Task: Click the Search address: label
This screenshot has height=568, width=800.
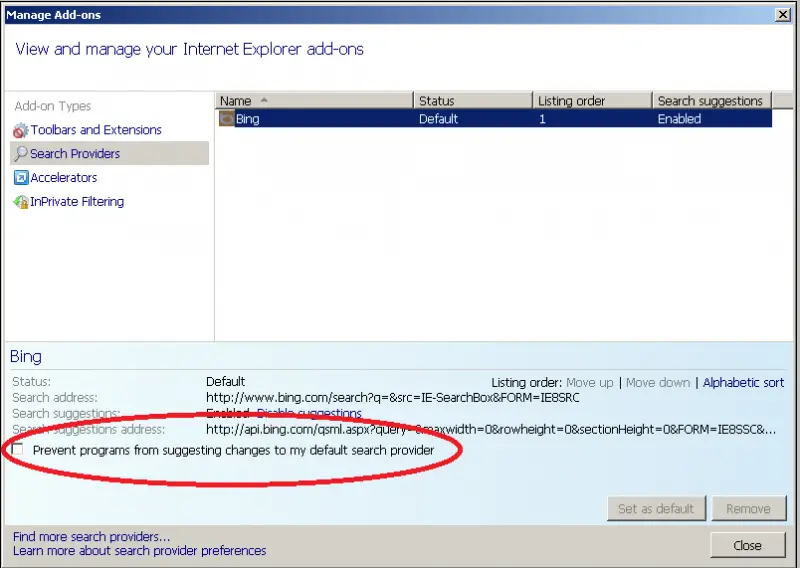Action: click(55, 397)
